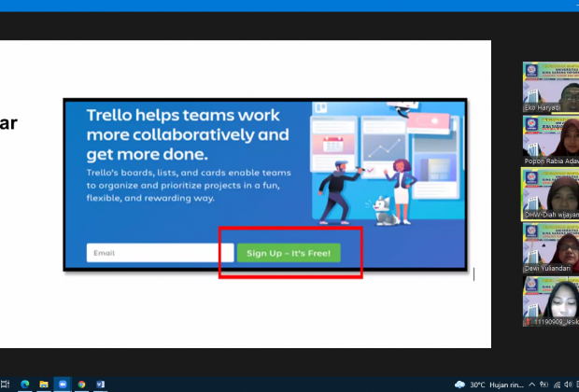Click the headline 'Trello helps teams work'
The width and height of the screenshot is (579, 392).
183,115
